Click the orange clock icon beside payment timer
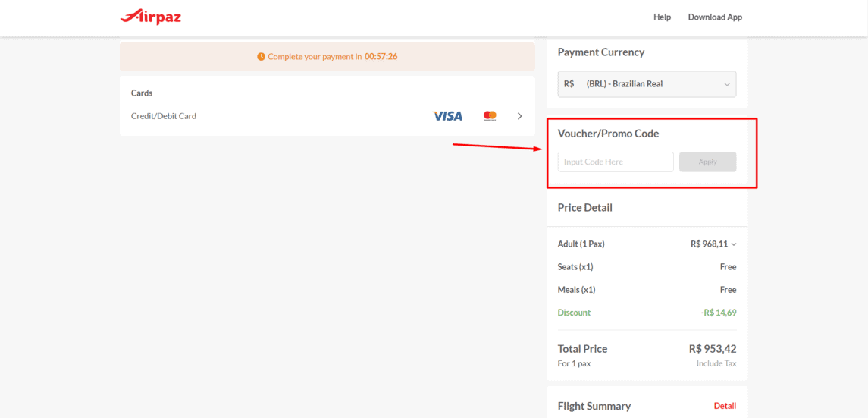 [262, 56]
